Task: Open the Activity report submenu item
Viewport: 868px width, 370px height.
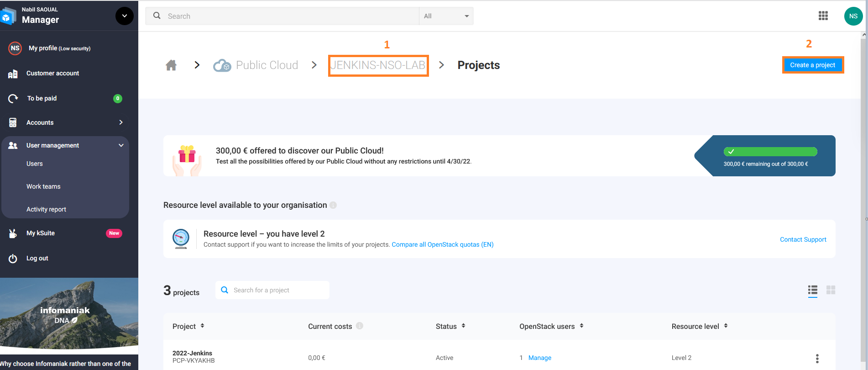Action: pyautogui.click(x=46, y=209)
